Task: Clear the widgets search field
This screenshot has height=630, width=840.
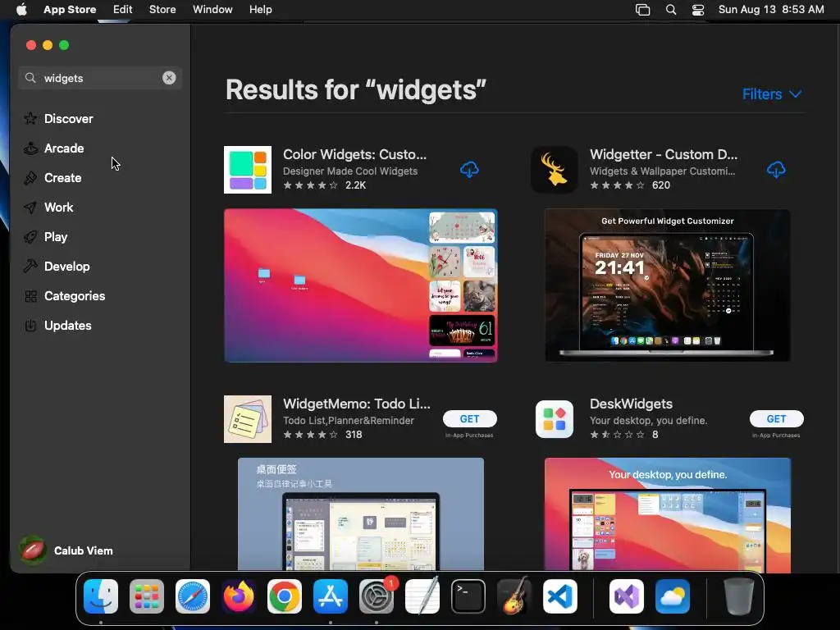Action: coord(169,78)
